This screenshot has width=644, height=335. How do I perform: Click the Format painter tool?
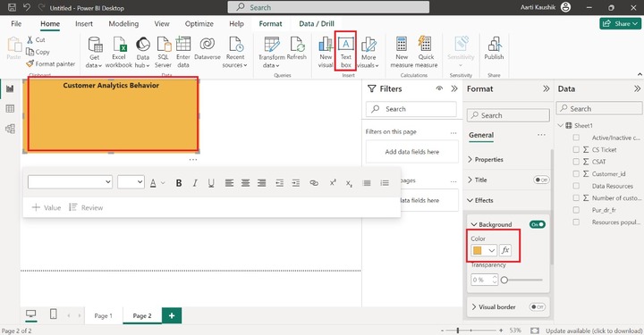point(50,64)
